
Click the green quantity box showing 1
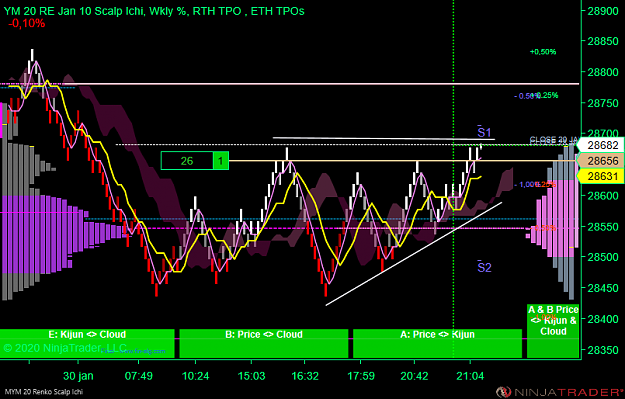[221, 161]
